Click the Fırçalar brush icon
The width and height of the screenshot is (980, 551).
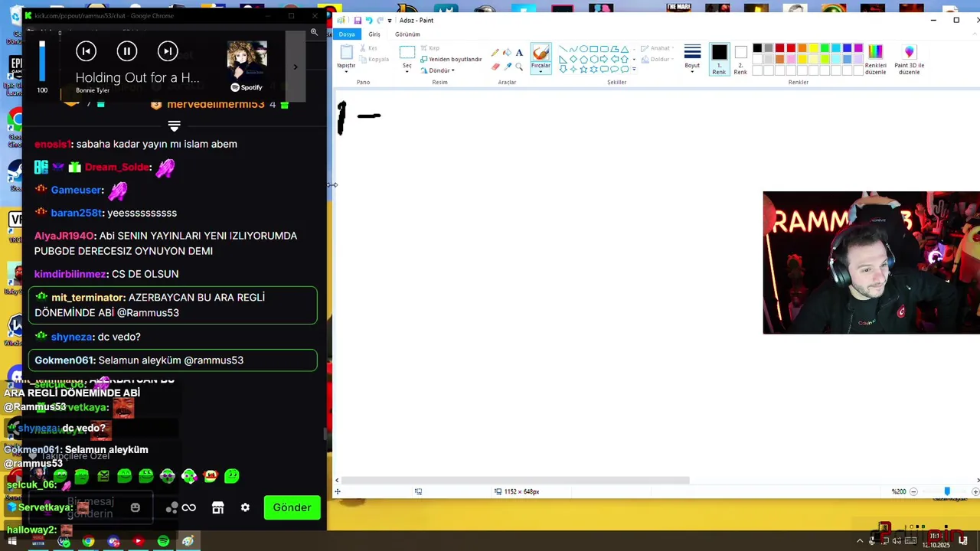pyautogui.click(x=541, y=52)
